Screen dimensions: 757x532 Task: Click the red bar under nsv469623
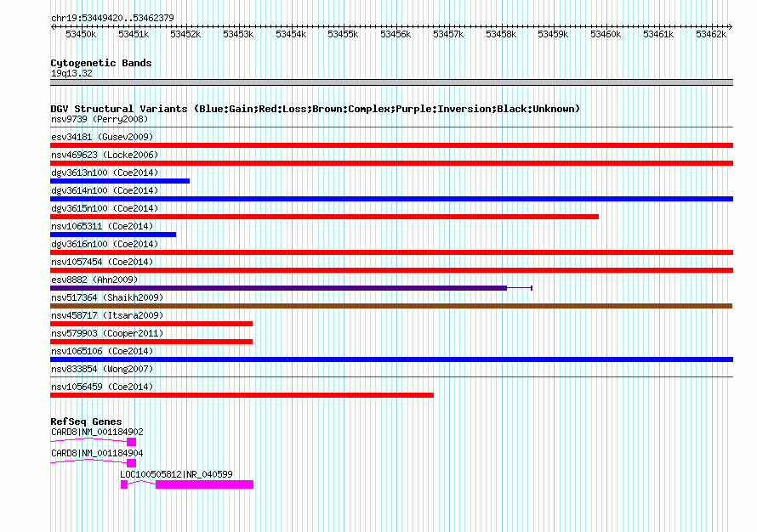pyautogui.click(x=391, y=163)
